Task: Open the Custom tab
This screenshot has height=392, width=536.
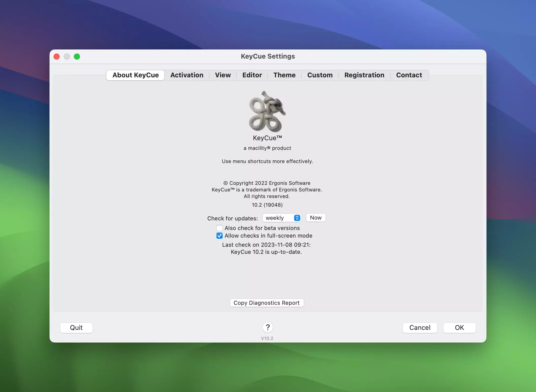Action: pos(320,75)
